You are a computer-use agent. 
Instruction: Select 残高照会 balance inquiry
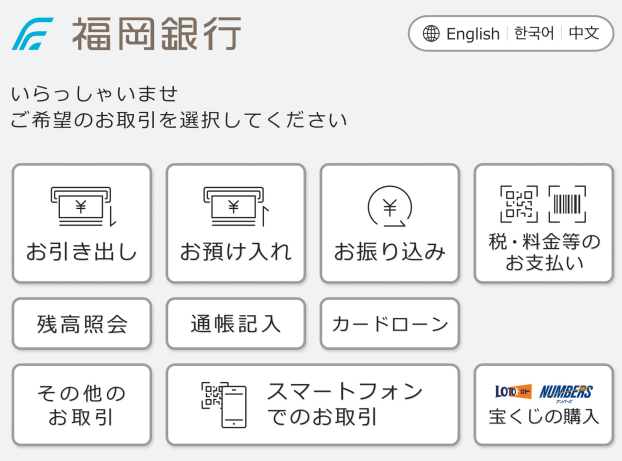(82, 324)
